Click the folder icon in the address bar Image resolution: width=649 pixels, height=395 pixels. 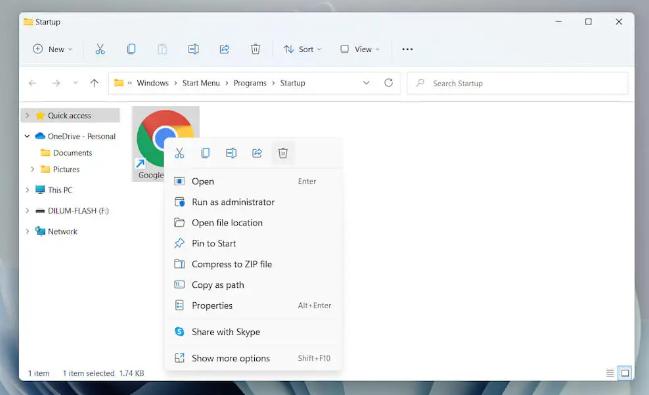(119, 83)
